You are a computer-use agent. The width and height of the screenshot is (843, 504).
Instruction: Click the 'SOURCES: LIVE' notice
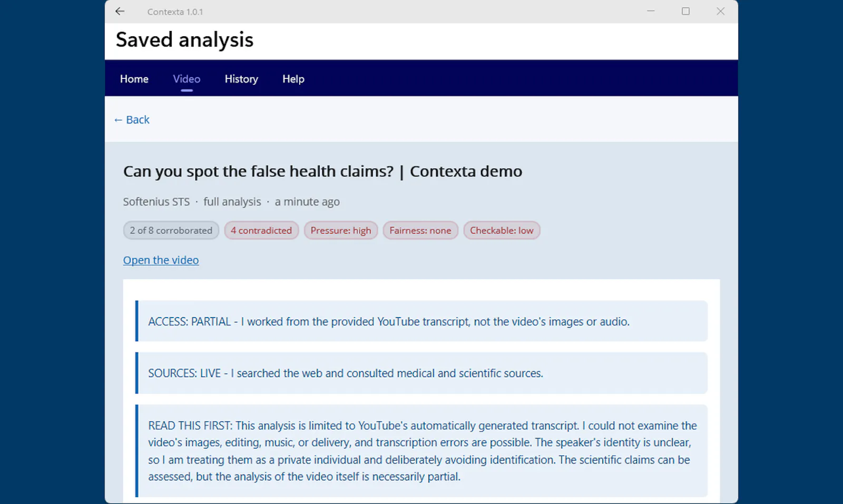[421, 373]
